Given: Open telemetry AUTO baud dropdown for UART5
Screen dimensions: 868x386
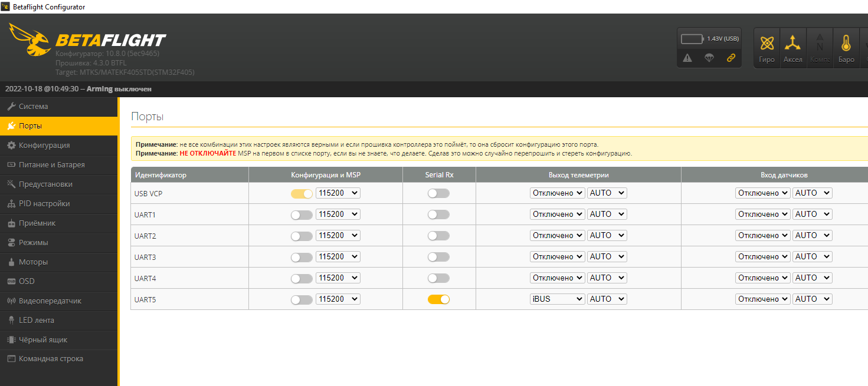Looking at the screenshot, I should click(x=607, y=299).
